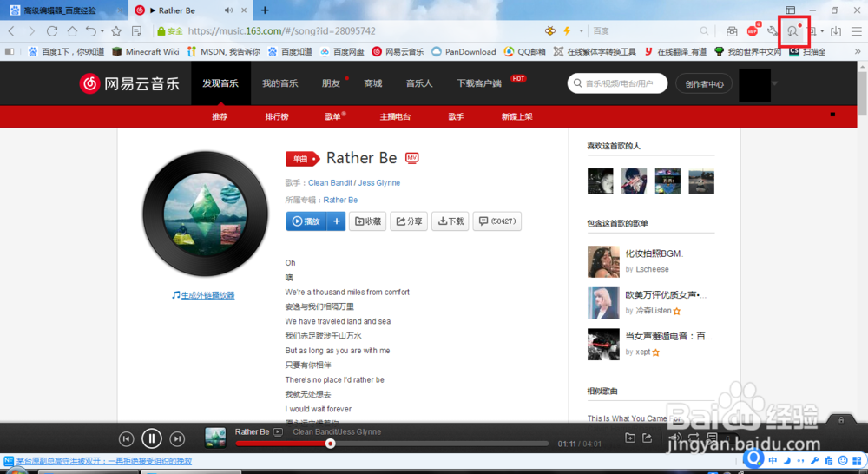The height and width of the screenshot is (474, 868).
Task: Open 音乐人 navigation tab
Action: [419, 83]
